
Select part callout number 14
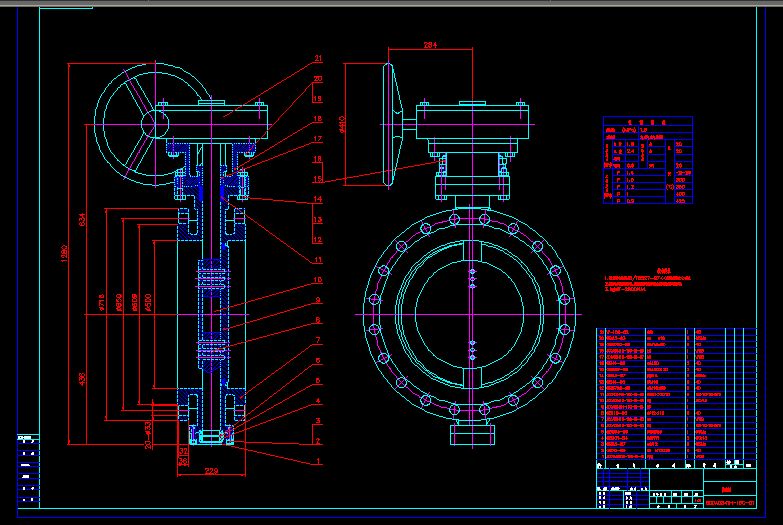click(x=317, y=200)
